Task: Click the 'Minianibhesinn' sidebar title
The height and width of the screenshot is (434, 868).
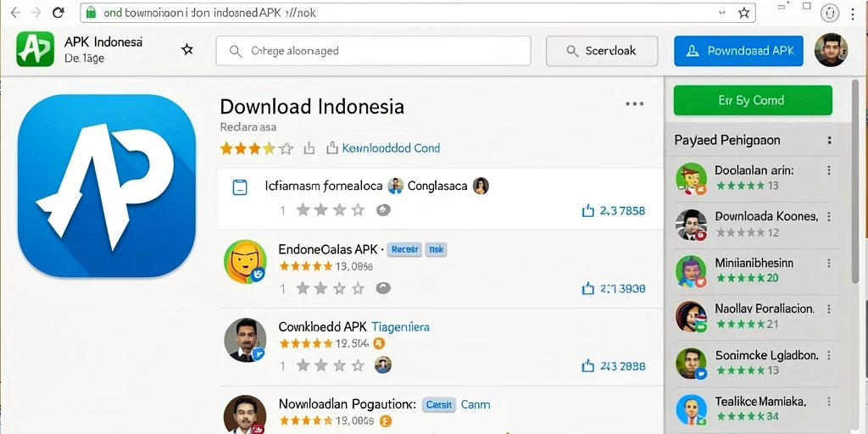Action: coord(754,263)
